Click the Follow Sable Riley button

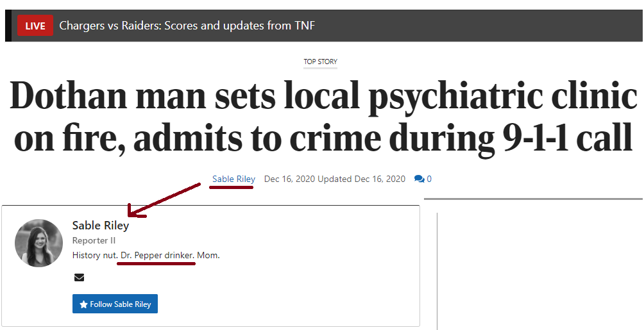coord(115,304)
